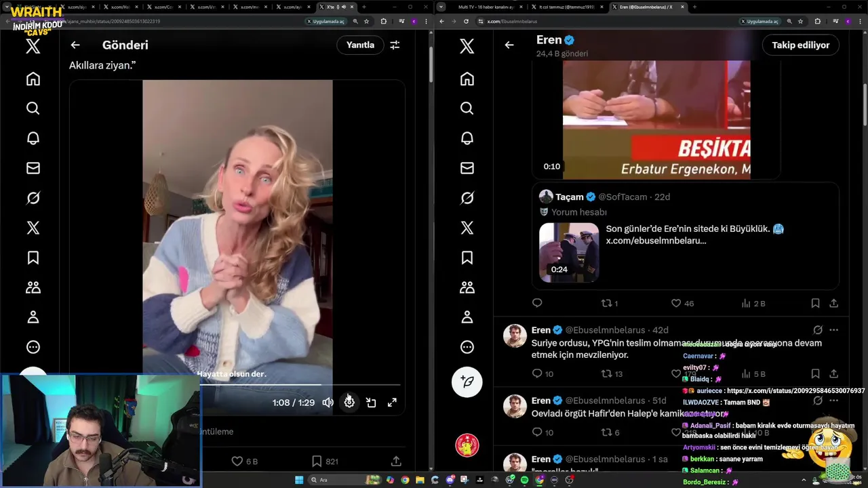Click the white compose post button

[x=467, y=382]
